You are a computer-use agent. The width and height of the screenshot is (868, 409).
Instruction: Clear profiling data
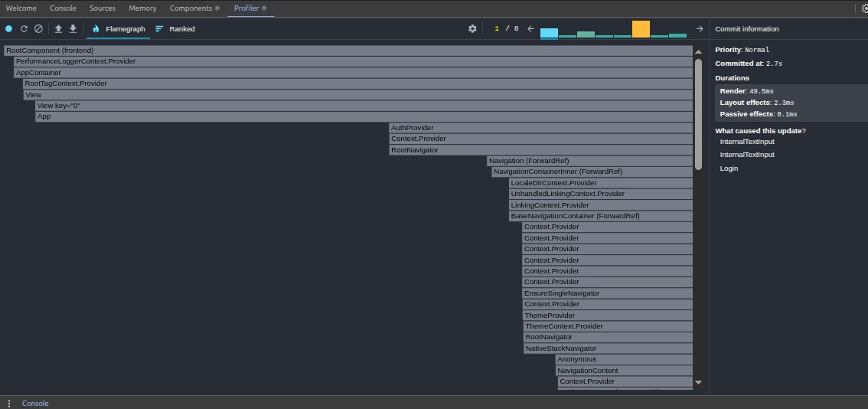39,29
